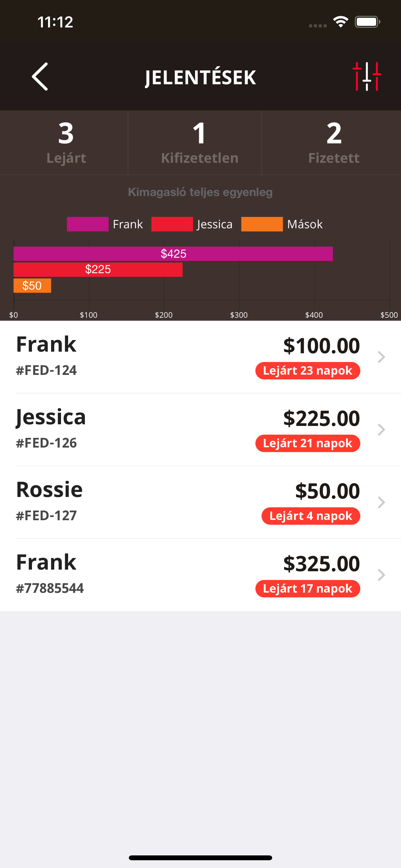The width and height of the screenshot is (401, 868).
Task: Open chevron for Jessica's invoice #FED-126
Action: point(381,429)
